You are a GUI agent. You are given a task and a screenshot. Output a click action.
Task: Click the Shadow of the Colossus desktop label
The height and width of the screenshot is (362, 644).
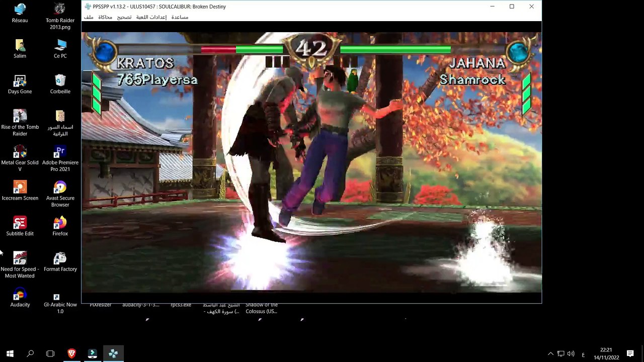[262, 308]
